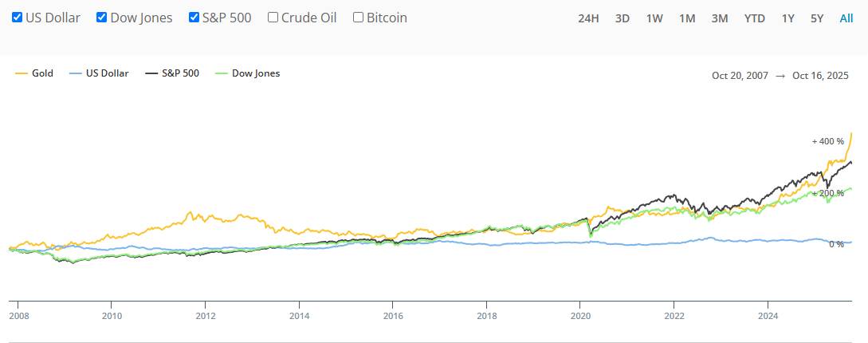Uncheck the US Dollar checkbox

pos(17,17)
